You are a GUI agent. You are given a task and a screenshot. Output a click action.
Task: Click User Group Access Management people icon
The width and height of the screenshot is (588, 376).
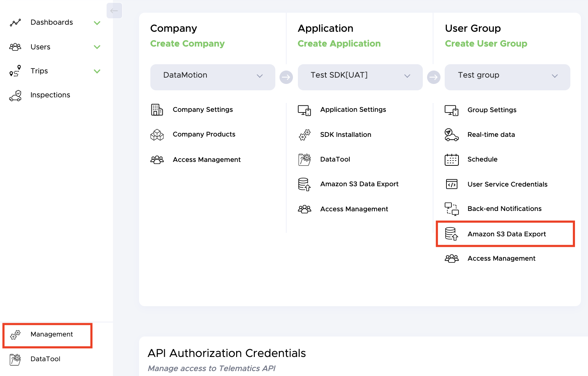[x=451, y=259]
